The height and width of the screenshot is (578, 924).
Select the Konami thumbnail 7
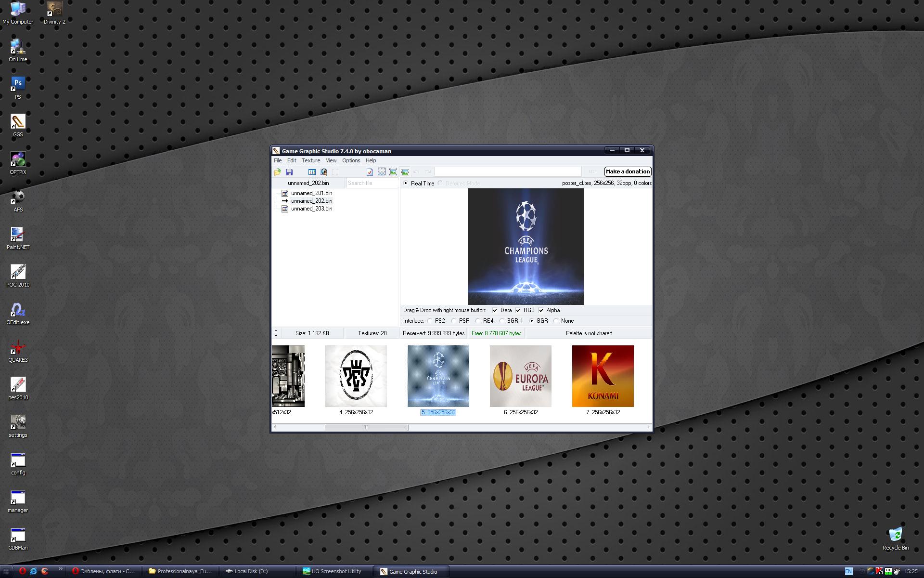point(603,376)
